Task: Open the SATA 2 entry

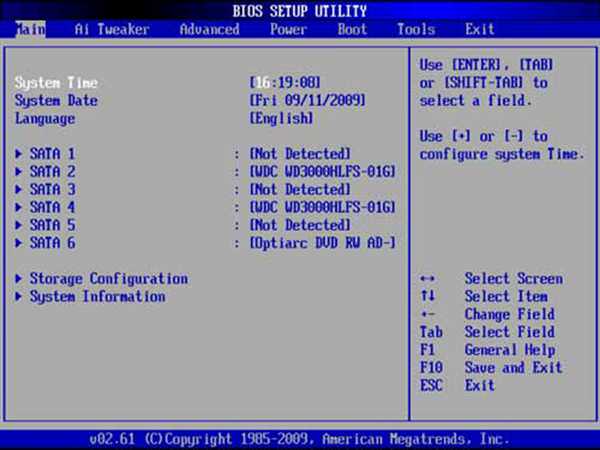Action: [x=52, y=172]
